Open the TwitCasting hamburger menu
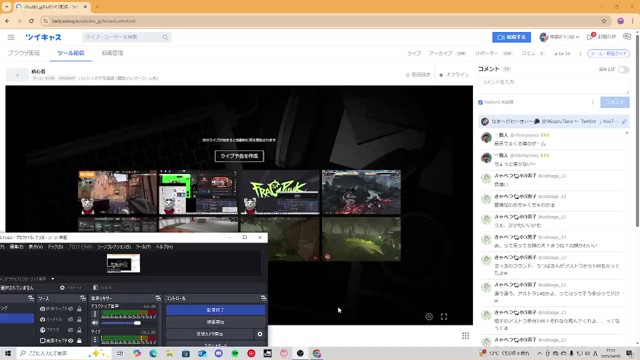Viewport: 640px width, 360px height. click(11, 37)
